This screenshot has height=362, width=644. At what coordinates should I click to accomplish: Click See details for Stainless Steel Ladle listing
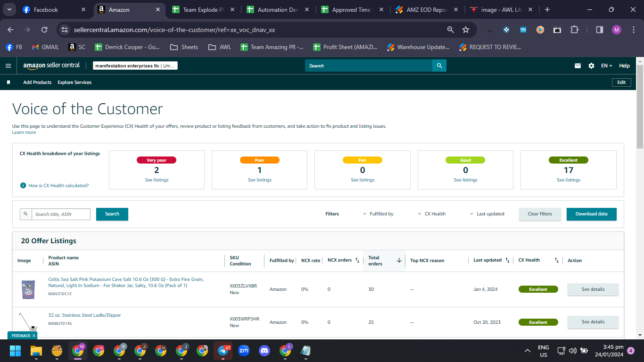(593, 322)
